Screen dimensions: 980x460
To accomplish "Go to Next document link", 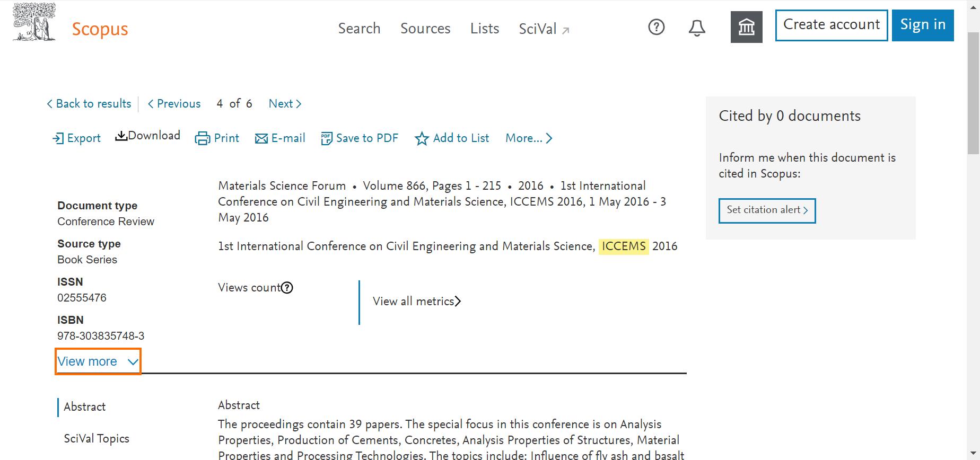I will 285,104.
